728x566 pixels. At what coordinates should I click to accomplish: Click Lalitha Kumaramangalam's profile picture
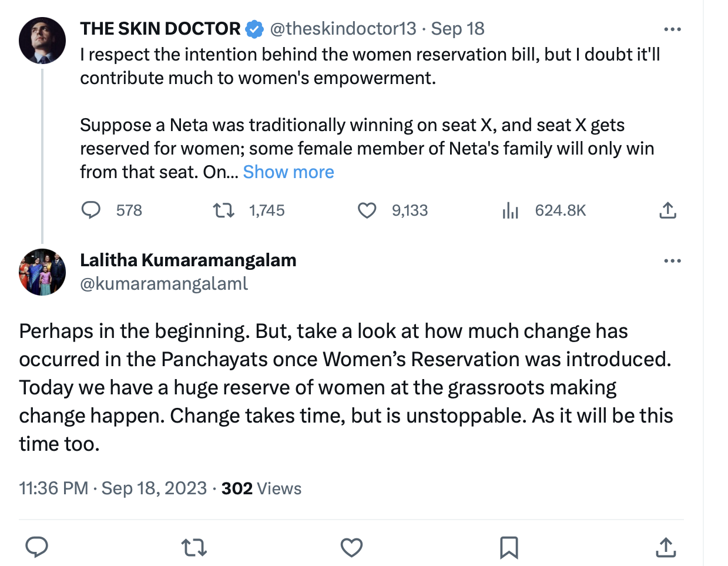42,272
